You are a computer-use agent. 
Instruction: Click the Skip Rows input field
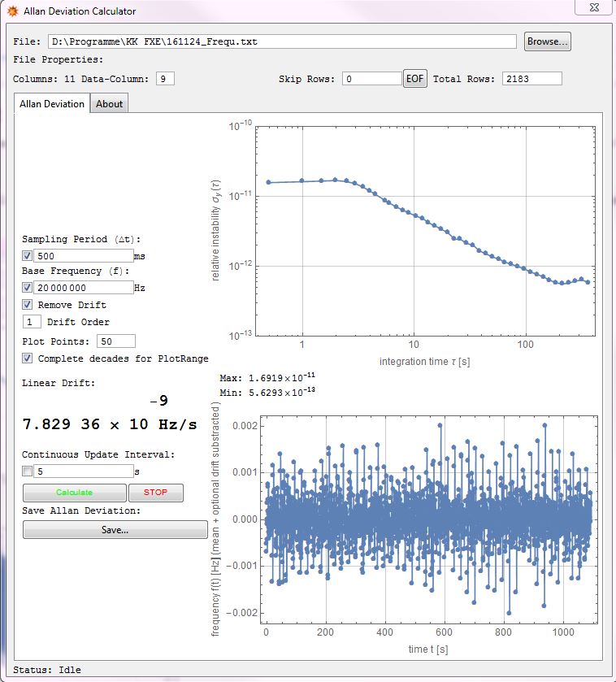372,79
